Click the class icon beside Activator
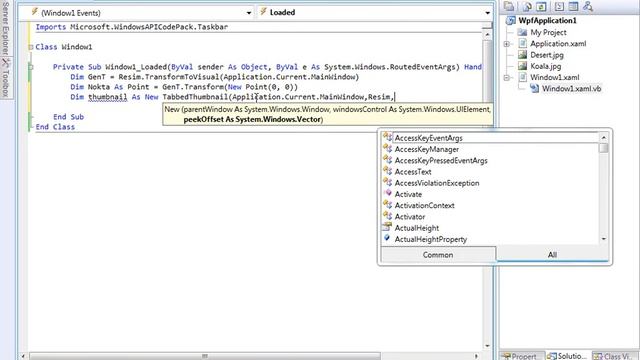Image resolution: width=640 pixels, height=360 pixels. point(387,216)
